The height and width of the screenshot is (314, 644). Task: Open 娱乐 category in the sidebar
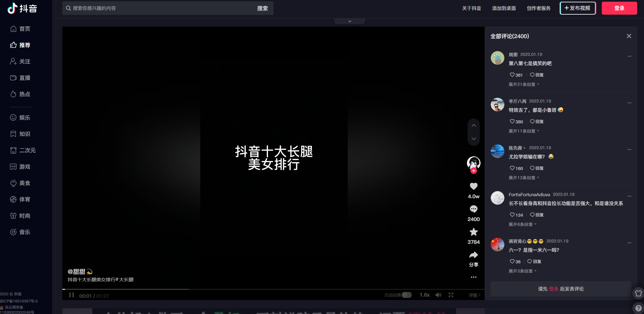(x=20, y=118)
